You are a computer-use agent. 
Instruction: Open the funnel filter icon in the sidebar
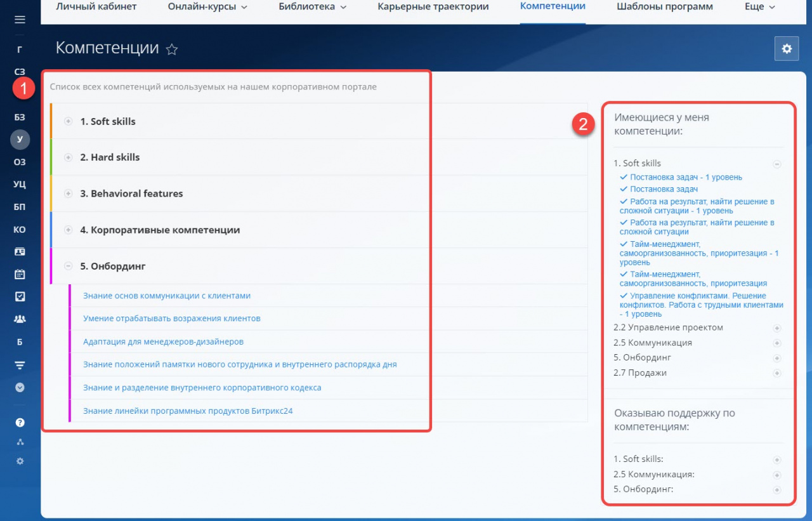[20, 365]
